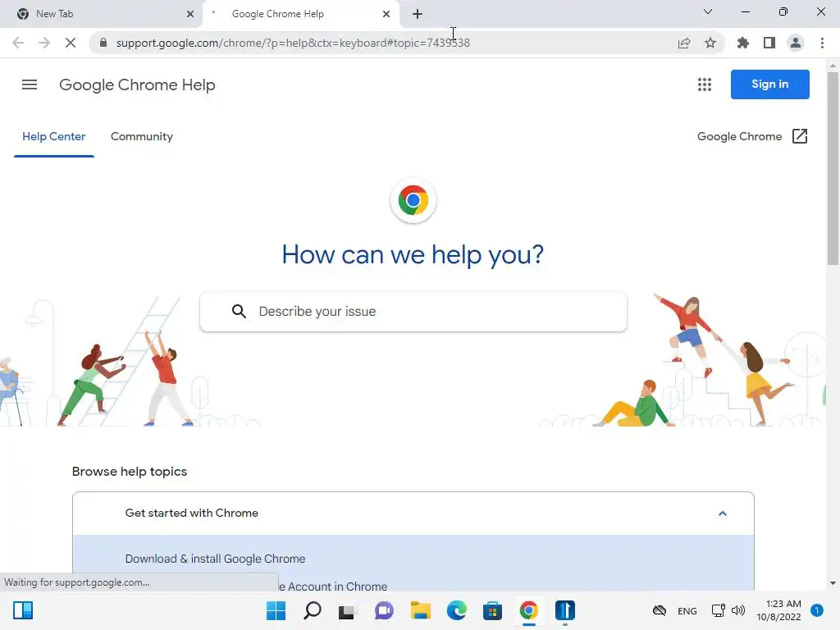The width and height of the screenshot is (840, 630).
Task: Switch to the Community tab
Action: pos(142,137)
